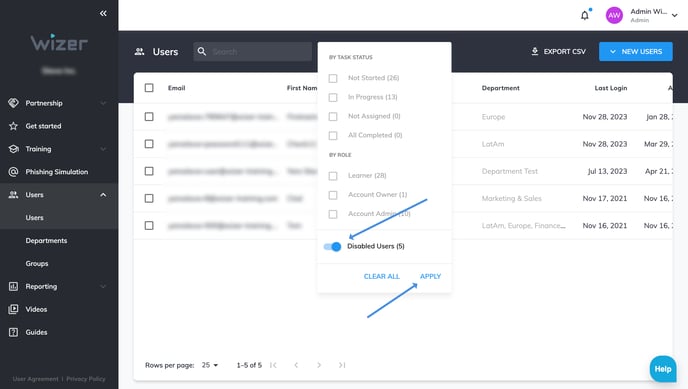Click the Export CSV download icon
The height and width of the screenshot is (389, 688).
tap(535, 51)
